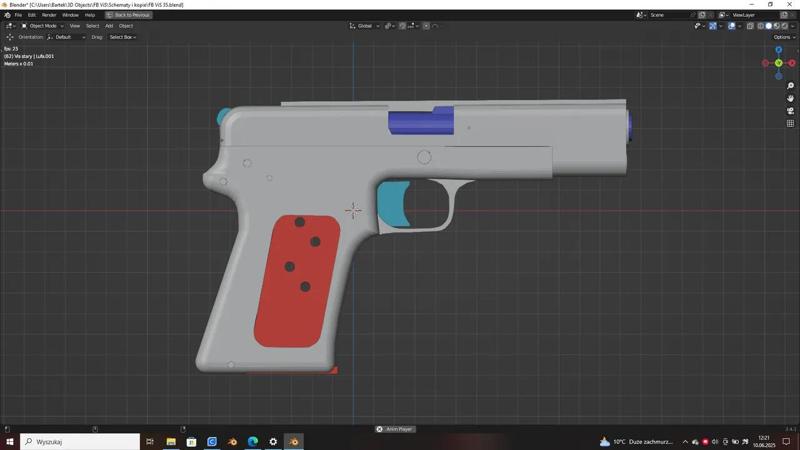The image size is (800, 450).
Task: Click the ViewLayer name field
Action: click(x=754, y=15)
